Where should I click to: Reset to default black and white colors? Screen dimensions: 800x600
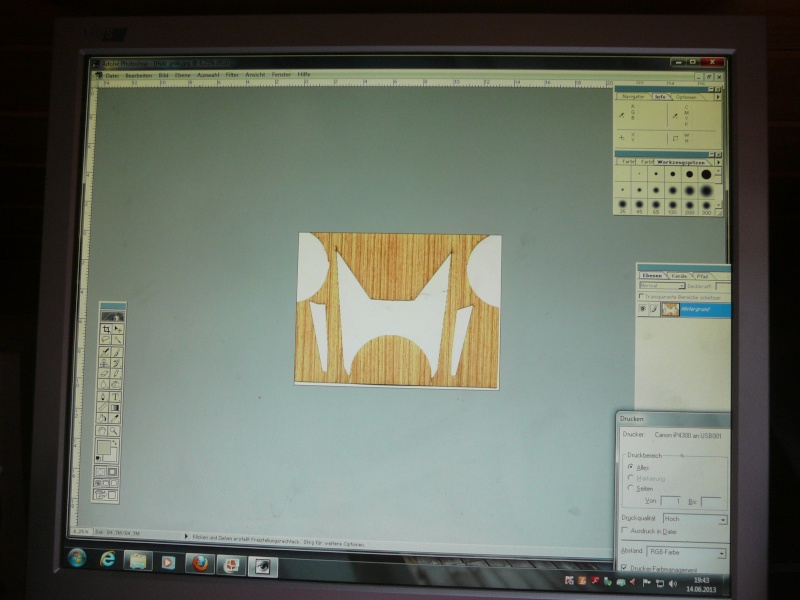point(98,458)
